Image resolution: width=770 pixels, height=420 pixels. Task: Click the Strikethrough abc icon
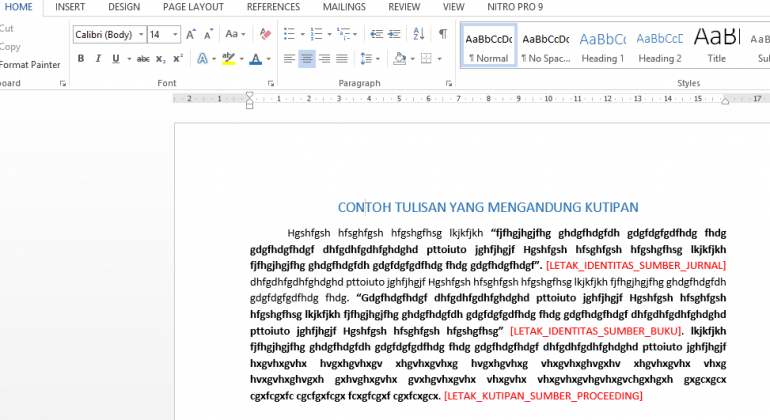point(143,59)
